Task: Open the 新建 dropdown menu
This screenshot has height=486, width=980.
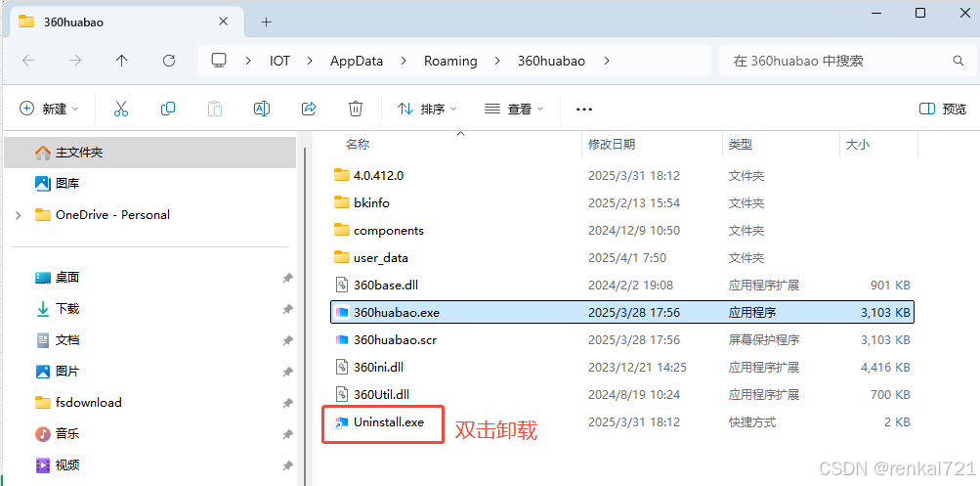Action: (50, 109)
